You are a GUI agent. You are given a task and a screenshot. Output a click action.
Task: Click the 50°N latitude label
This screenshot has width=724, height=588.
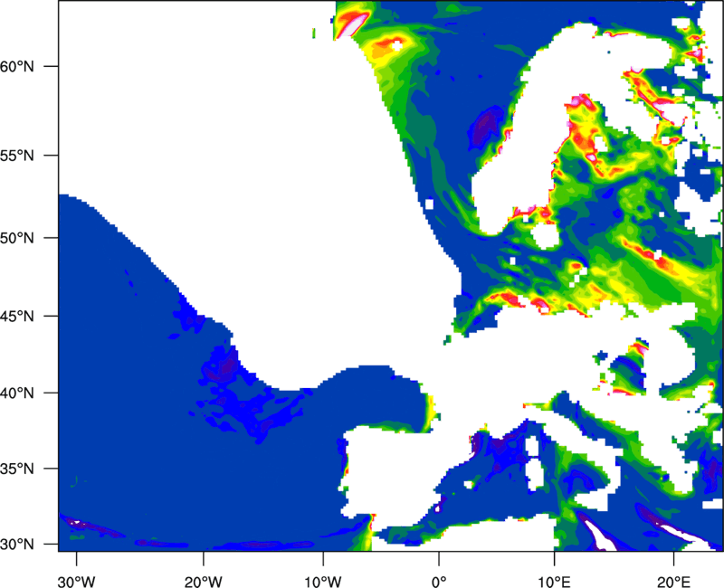pos(17,238)
